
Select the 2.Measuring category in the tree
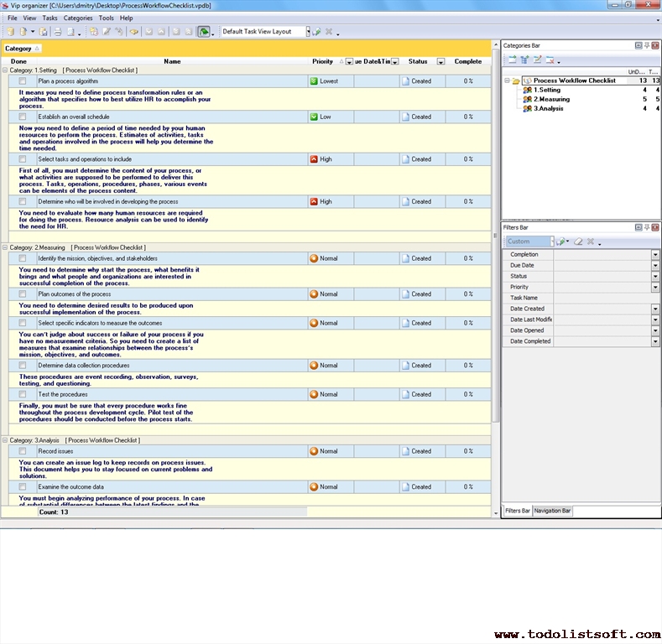click(551, 99)
